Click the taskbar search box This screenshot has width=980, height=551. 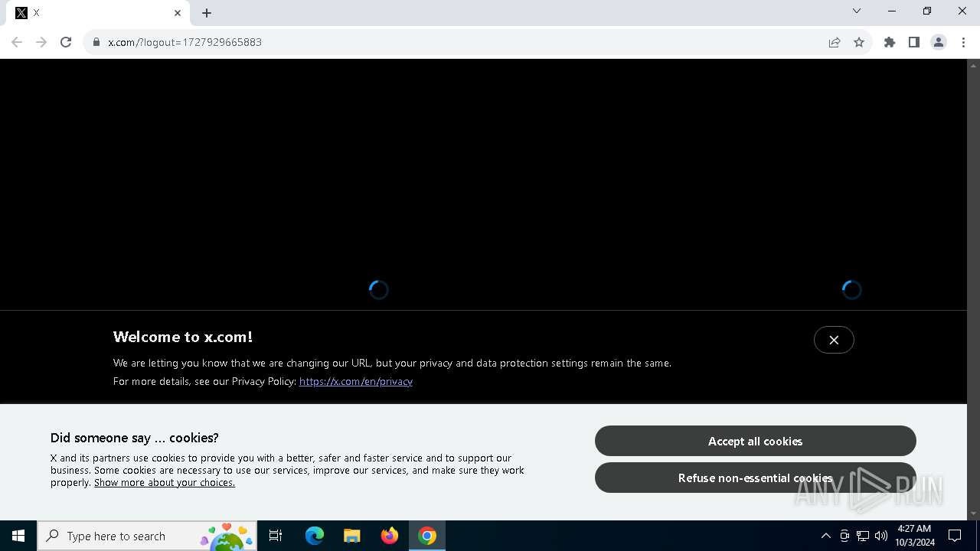(x=147, y=536)
